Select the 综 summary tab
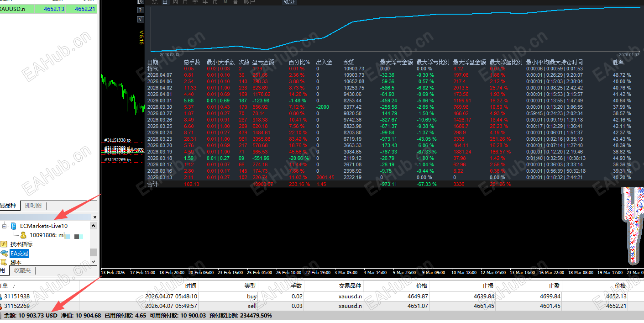The image size is (644, 323). click(155, 2)
